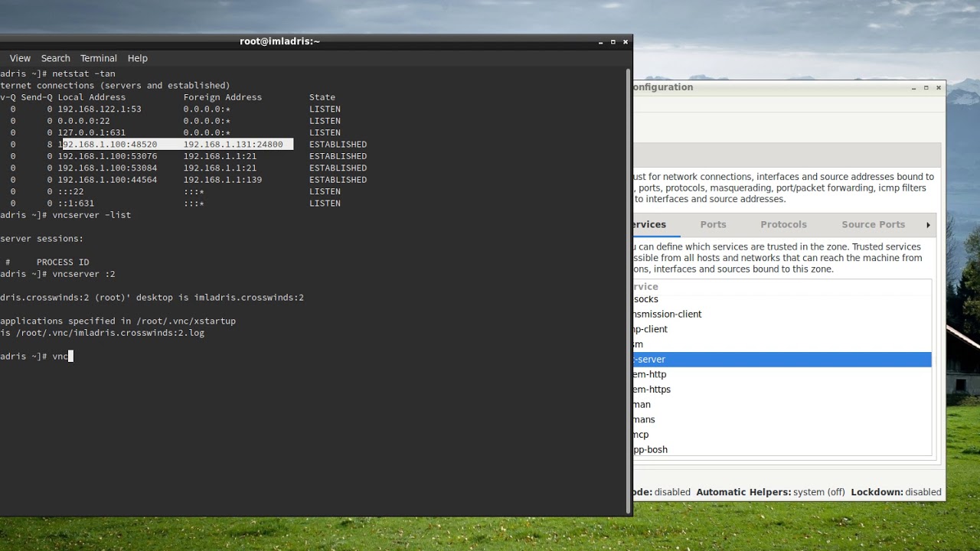Click the terminal vertical scrollbar
980x551 pixels.
[x=629, y=291]
